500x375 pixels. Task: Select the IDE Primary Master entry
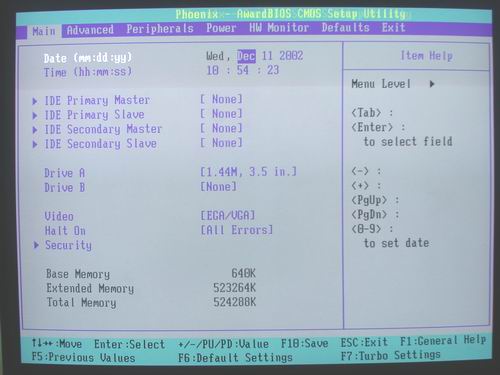[x=97, y=100]
